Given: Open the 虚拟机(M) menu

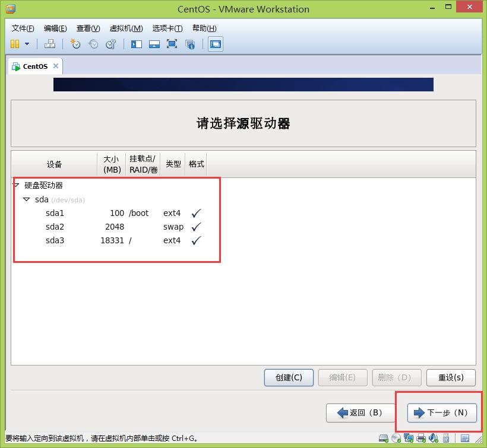Looking at the screenshot, I should (126, 28).
